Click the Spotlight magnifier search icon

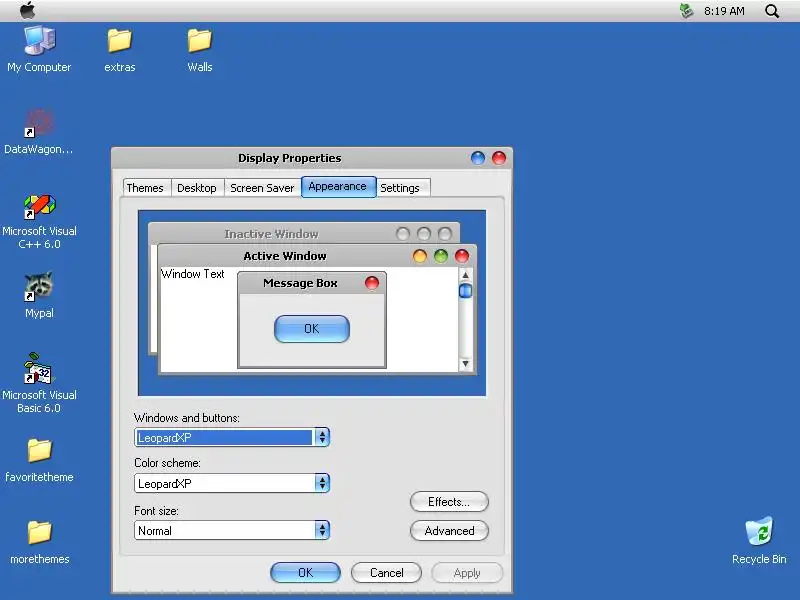[772, 11]
